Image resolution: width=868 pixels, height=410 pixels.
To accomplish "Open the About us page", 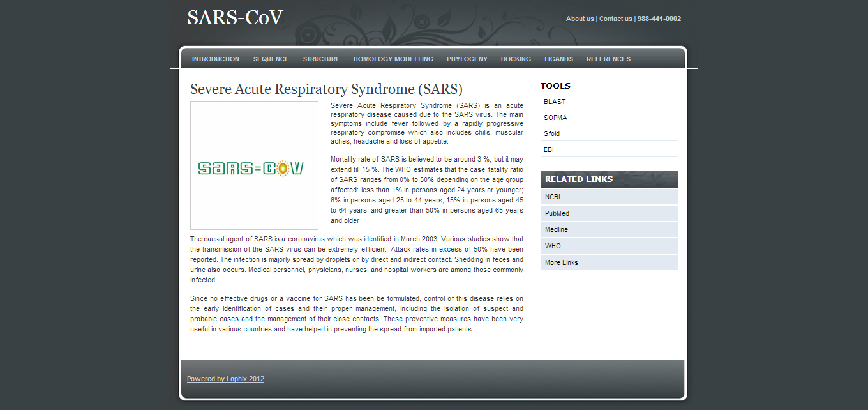I will click(x=580, y=19).
